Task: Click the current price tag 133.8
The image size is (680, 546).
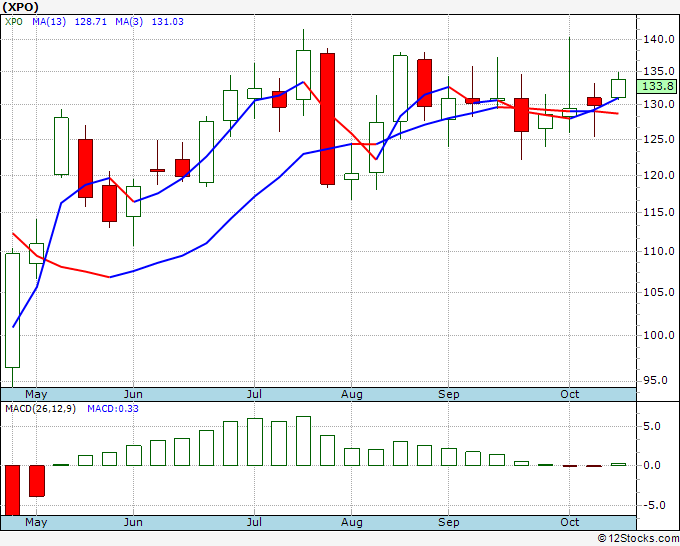Action: (657, 86)
